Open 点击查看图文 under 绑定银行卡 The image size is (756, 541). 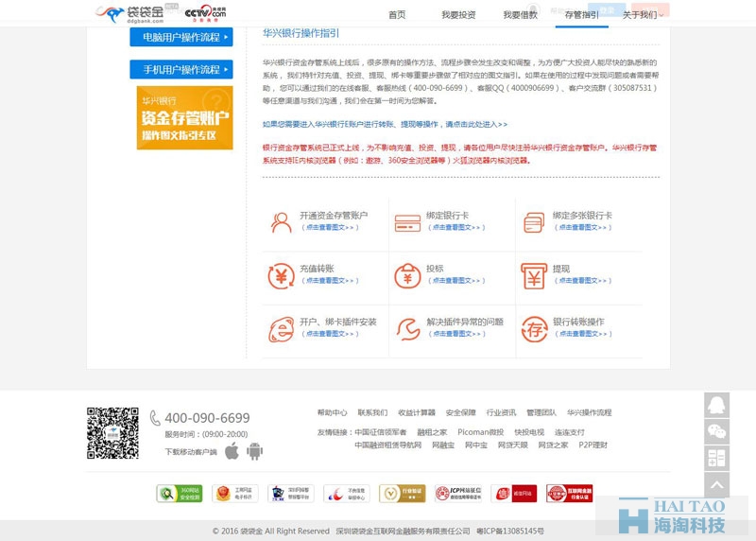456,227
